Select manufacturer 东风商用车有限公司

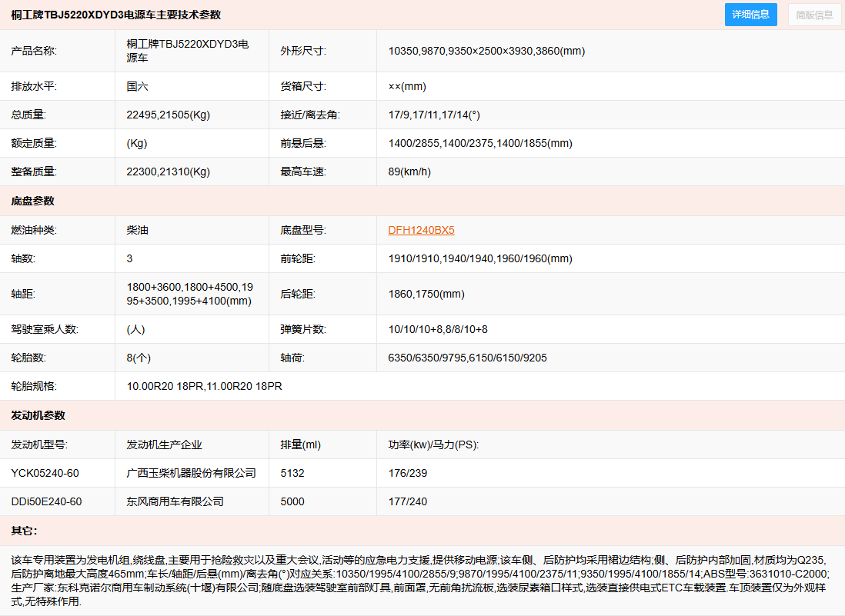coord(175,501)
